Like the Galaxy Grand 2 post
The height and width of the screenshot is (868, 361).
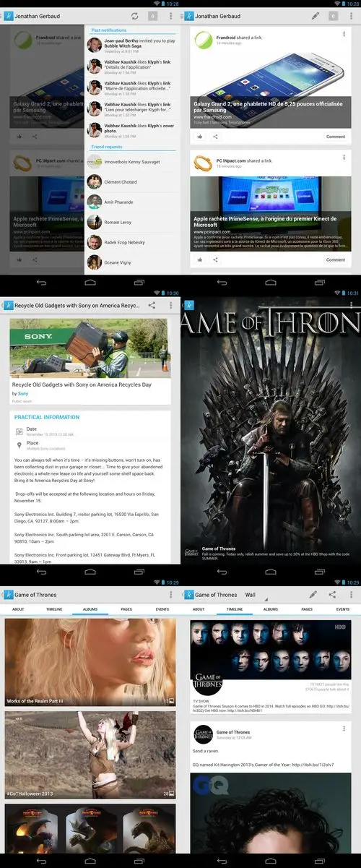[x=200, y=137]
